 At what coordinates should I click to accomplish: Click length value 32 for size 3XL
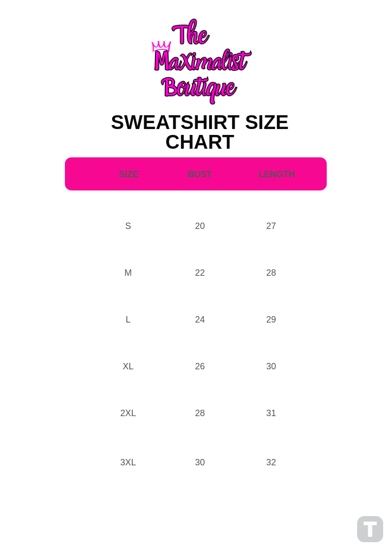point(271,462)
